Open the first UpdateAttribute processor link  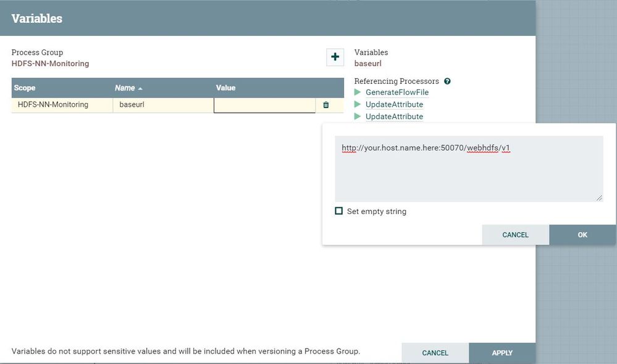click(394, 104)
